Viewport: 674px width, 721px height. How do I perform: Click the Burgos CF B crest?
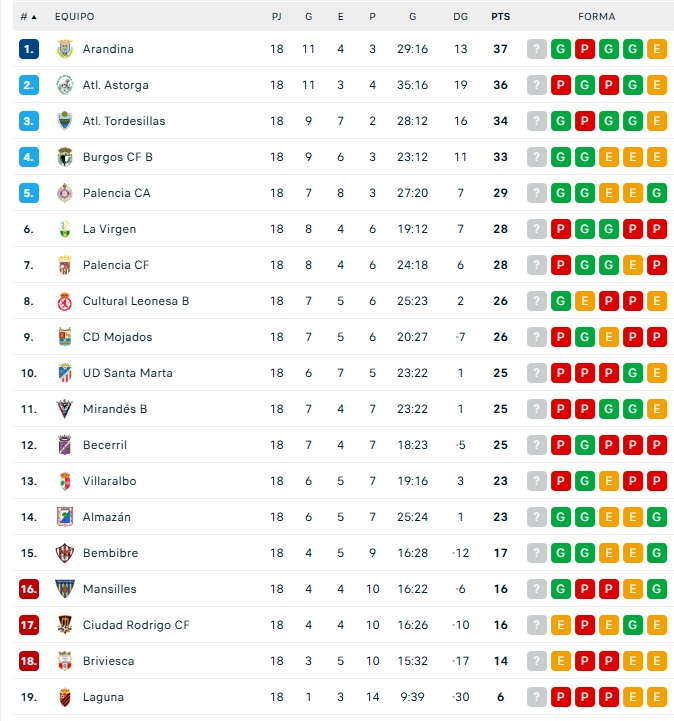pos(64,157)
